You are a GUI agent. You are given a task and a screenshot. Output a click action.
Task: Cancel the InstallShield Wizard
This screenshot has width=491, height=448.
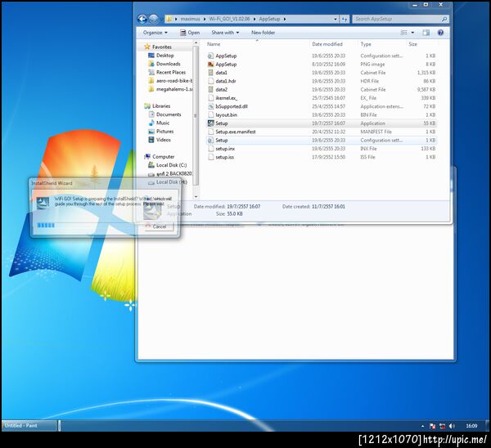[159, 226]
